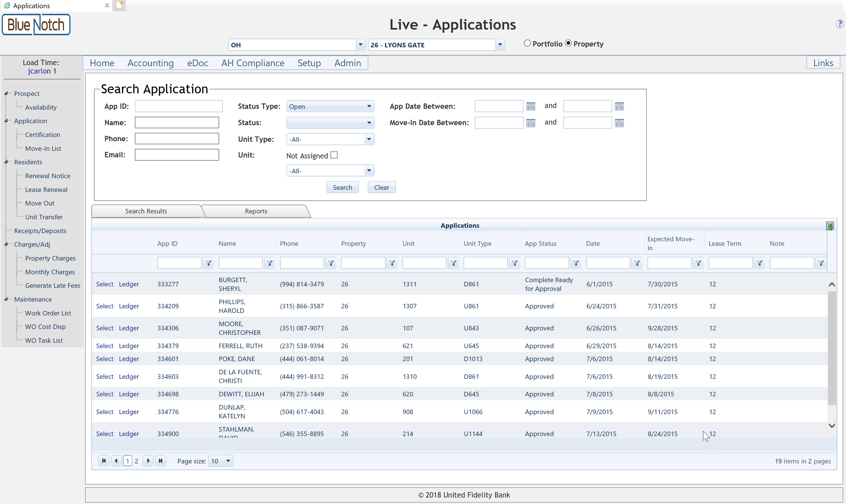Select the Portfolio radio button

pos(527,43)
